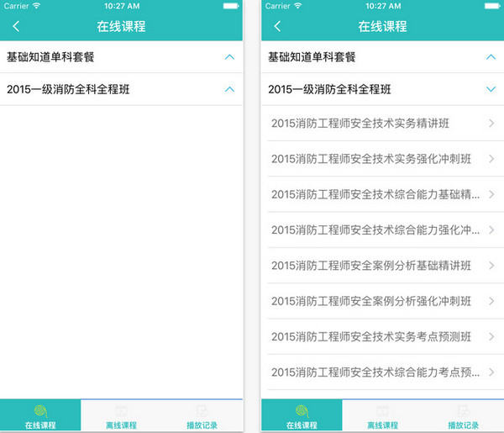The image size is (504, 433).
Task: Toggle 基础知道单科套餐 chevron on left screen
Action: coord(229,57)
